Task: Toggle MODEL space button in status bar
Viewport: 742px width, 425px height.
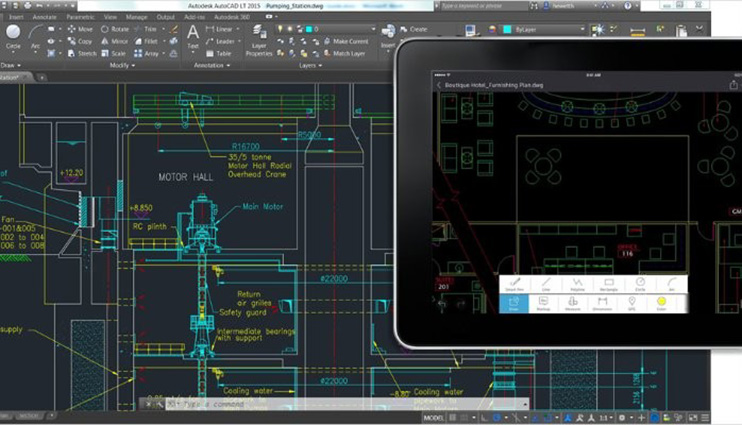Action: (433, 418)
